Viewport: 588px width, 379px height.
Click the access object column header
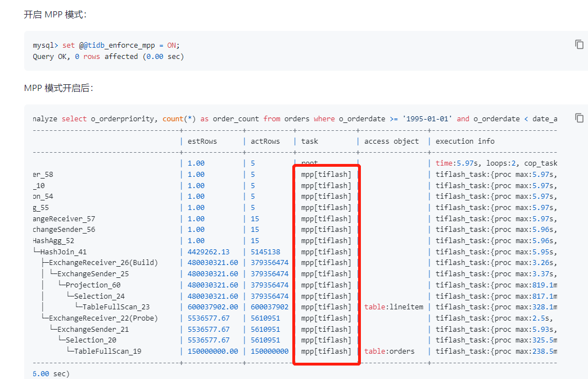(x=391, y=141)
